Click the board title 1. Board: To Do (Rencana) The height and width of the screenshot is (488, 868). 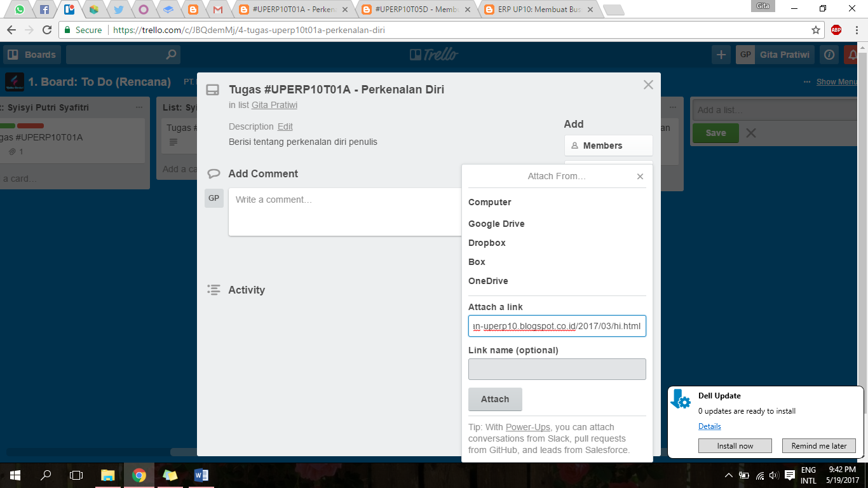100,82
